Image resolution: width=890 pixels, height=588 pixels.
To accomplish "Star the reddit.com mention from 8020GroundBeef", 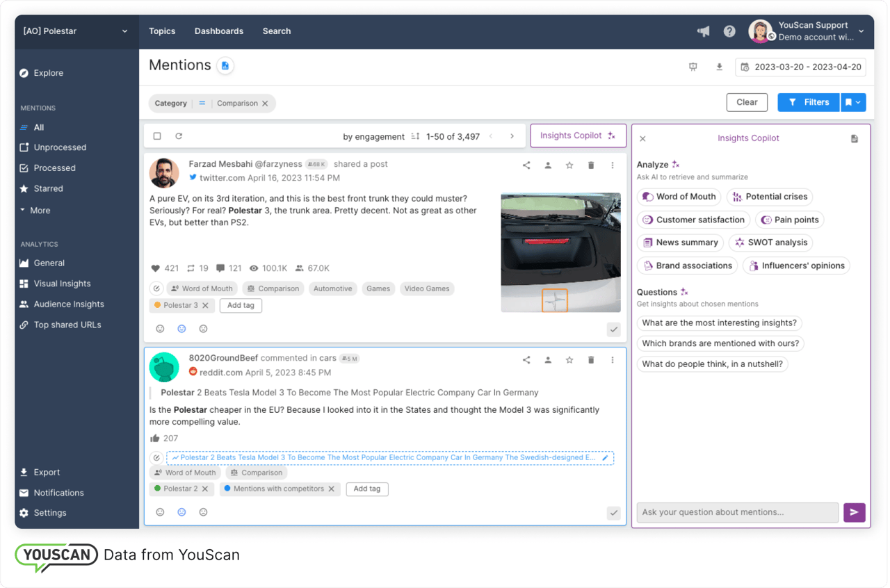I will coord(569,360).
